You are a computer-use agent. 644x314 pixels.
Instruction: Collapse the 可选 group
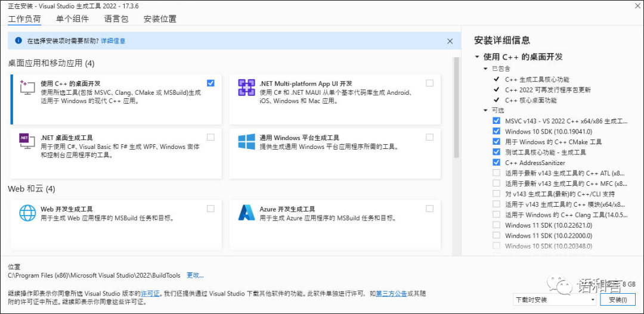(x=486, y=110)
